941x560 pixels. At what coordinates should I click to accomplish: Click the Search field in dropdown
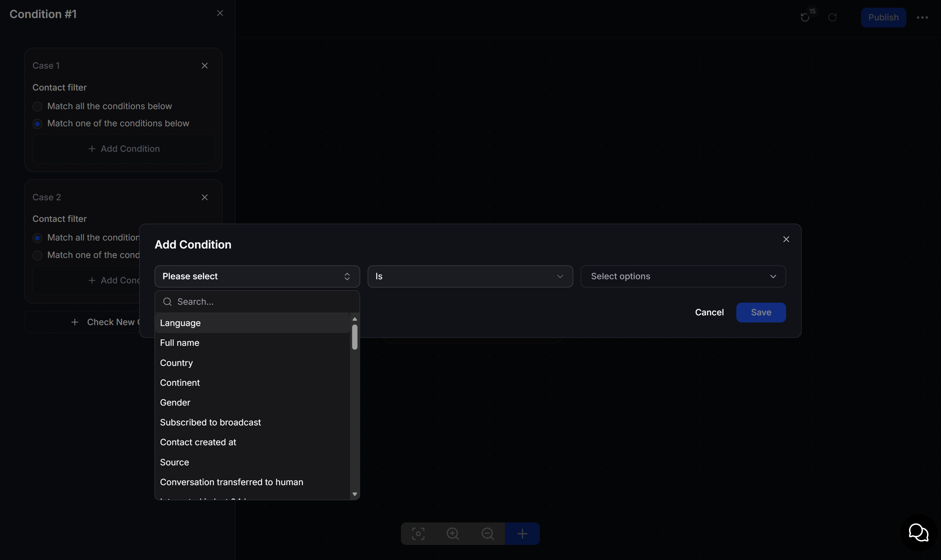[257, 301]
